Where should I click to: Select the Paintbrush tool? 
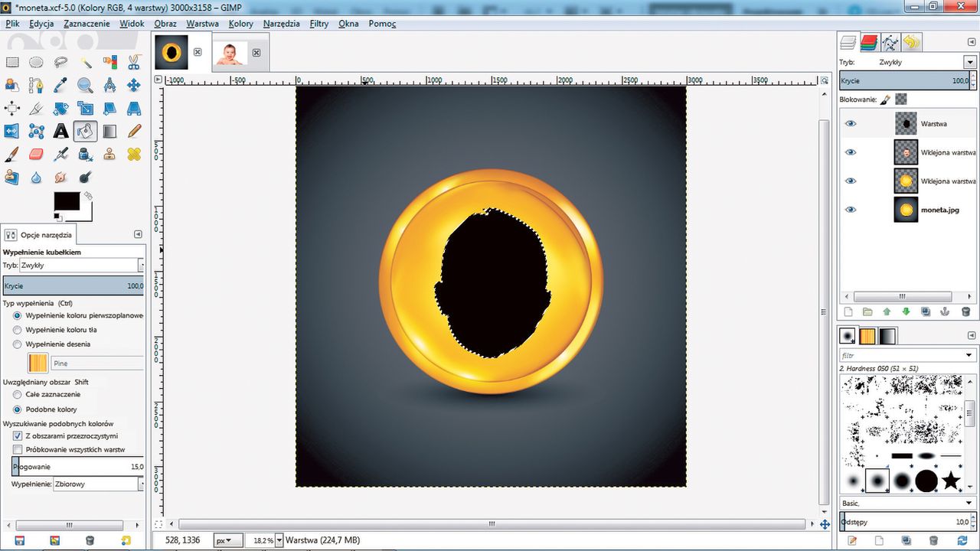coord(12,154)
